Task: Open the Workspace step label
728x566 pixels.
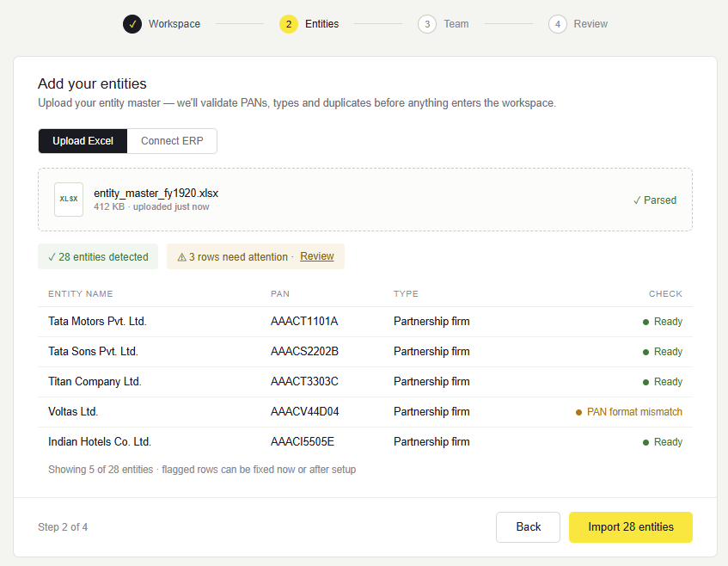Action: tap(174, 24)
